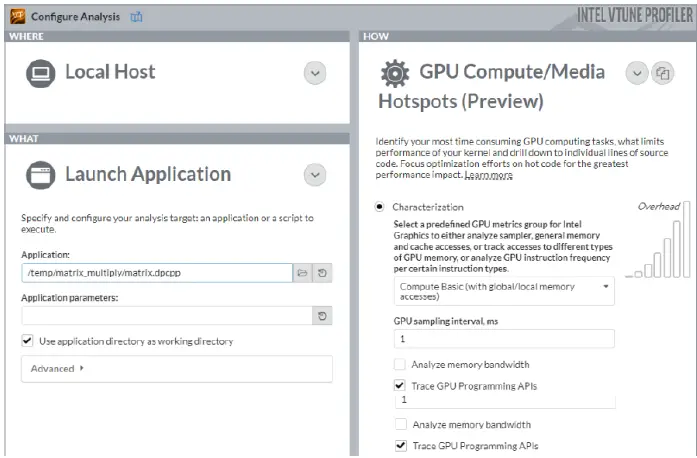Image resolution: width=697 pixels, height=458 pixels.
Task: Expand the Advanced section
Action: (176, 369)
